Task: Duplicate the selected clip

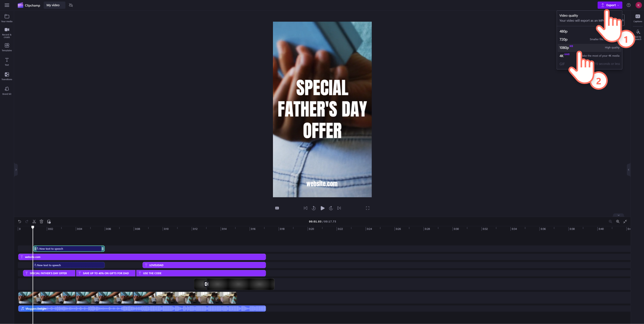Action: pyautogui.click(x=49, y=221)
